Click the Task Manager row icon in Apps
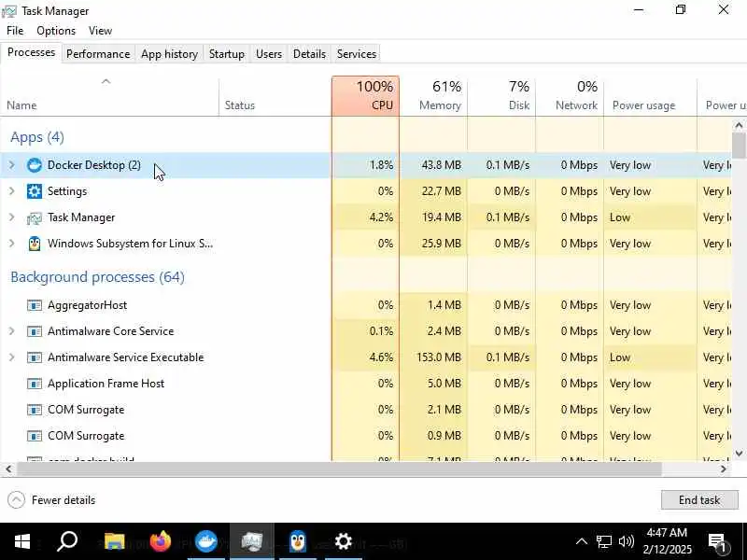The image size is (747, 560). (x=35, y=217)
